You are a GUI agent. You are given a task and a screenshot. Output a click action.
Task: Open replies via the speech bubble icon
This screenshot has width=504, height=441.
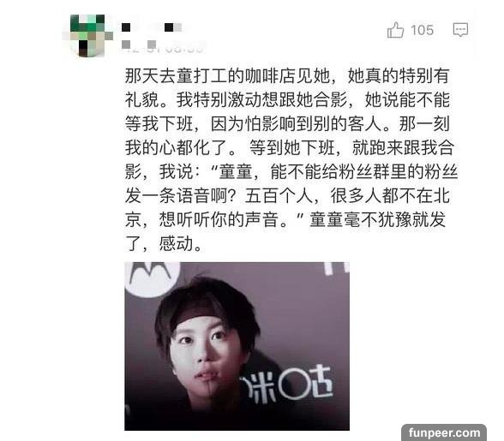click(460, 30)
